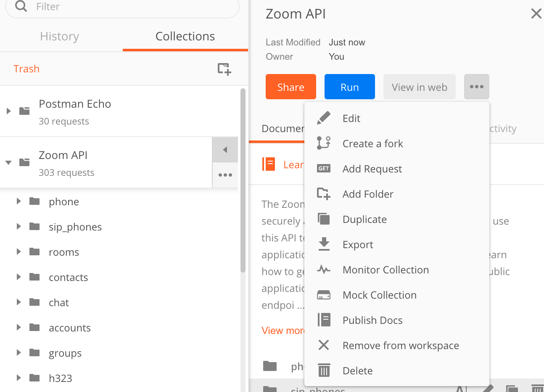Select Export in the collection menu
The width and height of the screenshot is (544, 392).
(x=397, y=244)
